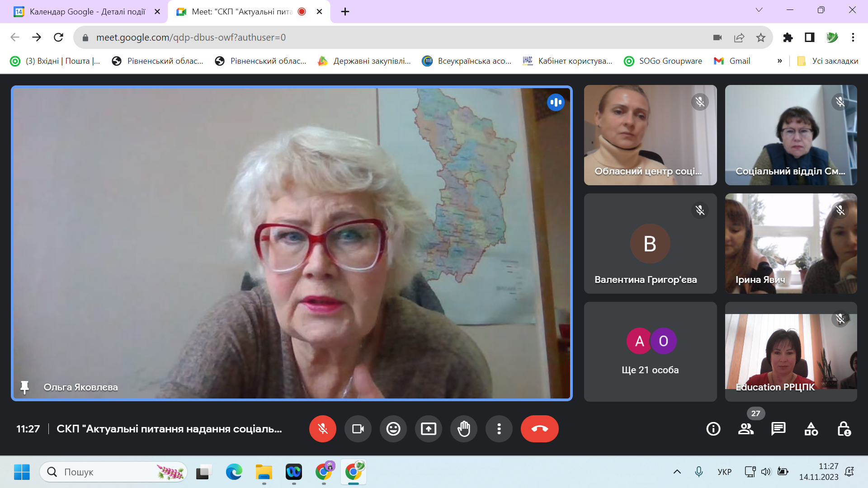The image size is (868, 488).
Task: Open the SOGo Groupware bookmark
Action: tap(663, 61)
